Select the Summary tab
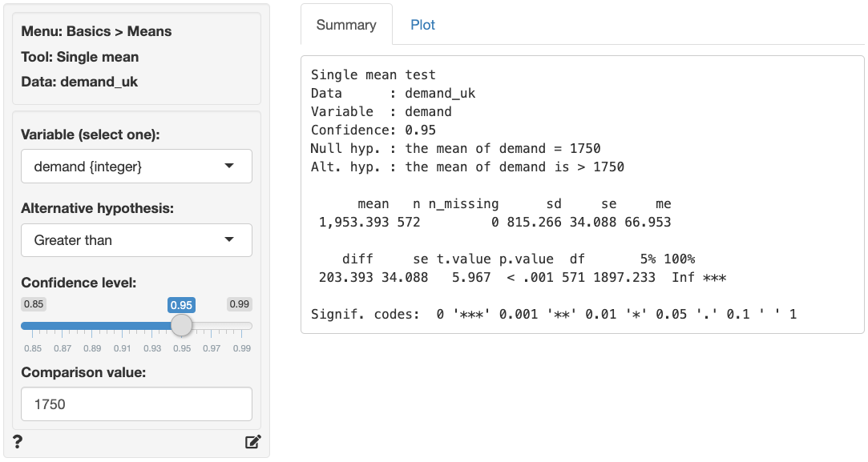The height and width of the screenshot is (462, 868). [x=346, y=25]
